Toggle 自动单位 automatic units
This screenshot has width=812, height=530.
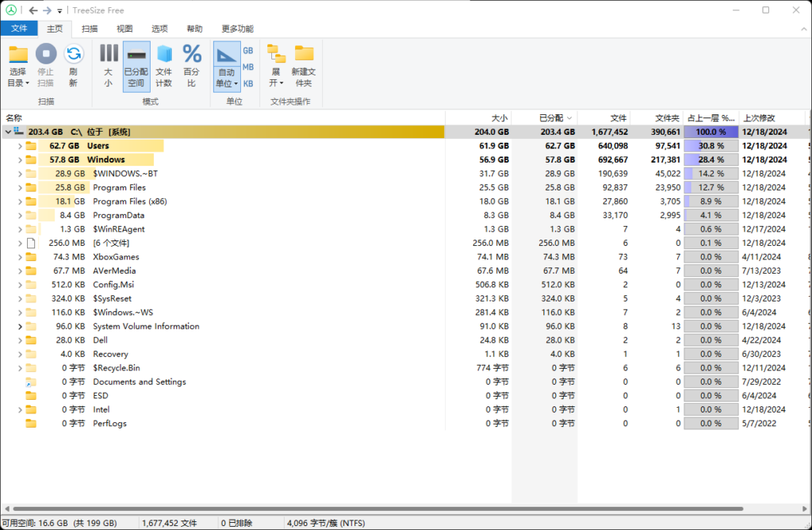(x=227, y=66)
